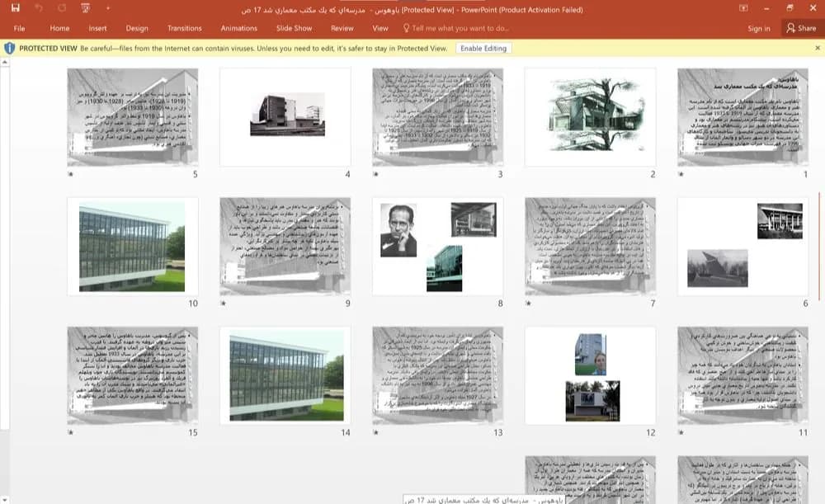The width and height of the screenshot is (825, 504).
Task: Click transition star icon under slide 5
Action: click(70, 173)
